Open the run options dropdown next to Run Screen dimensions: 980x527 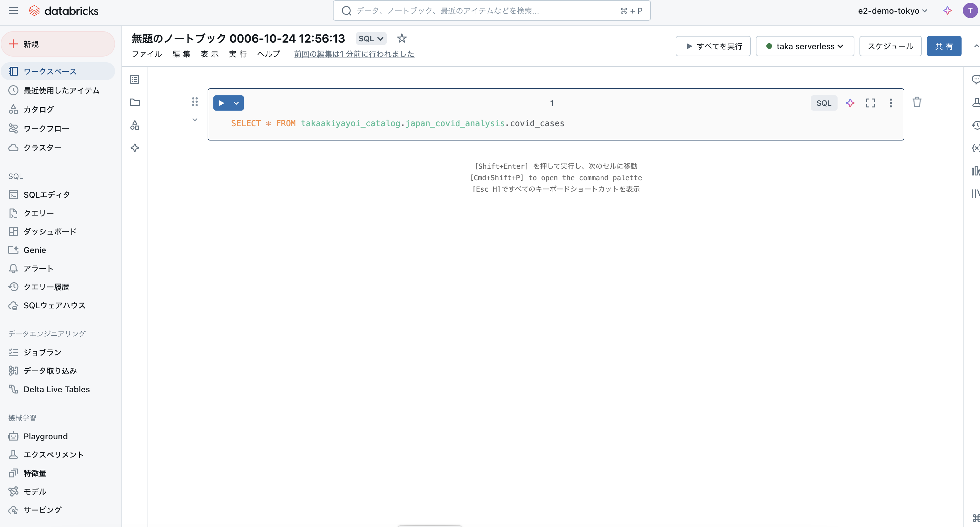pos(236,103)
